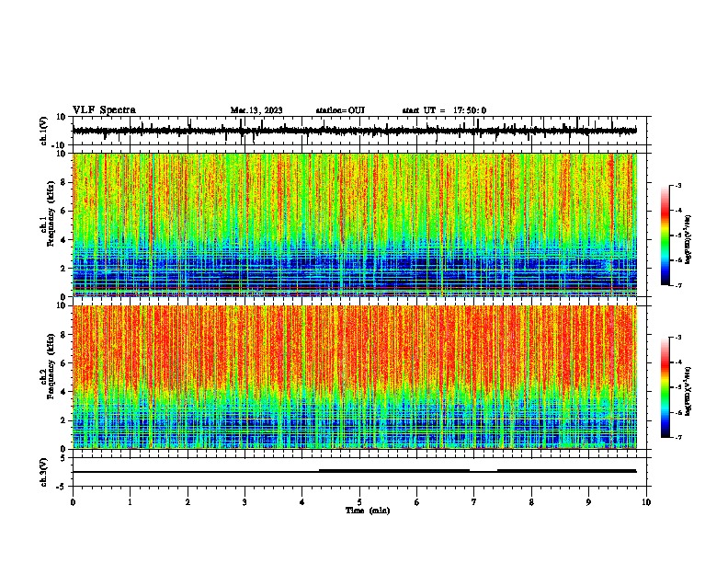Click the time axis tick label "0"
Viewport: 728px width, 563px height.
point(73,502)
